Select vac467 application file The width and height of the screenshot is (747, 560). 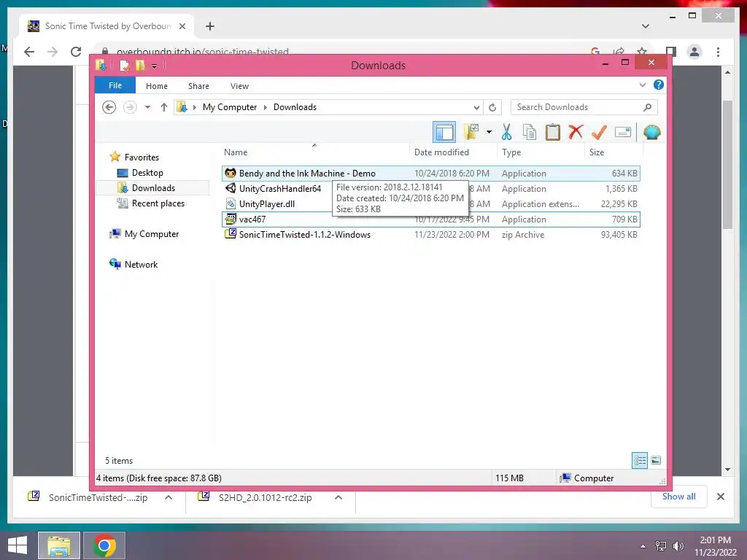[430, 219]
